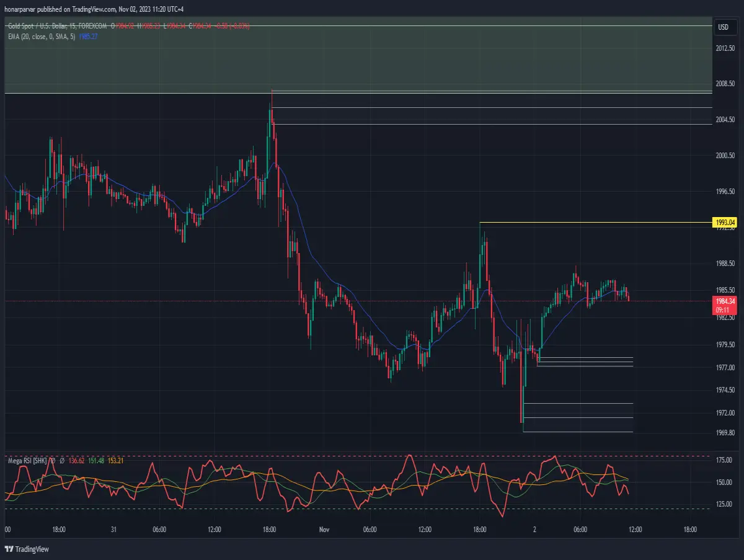Viewport: 744px width, 560px height.
Task: Click the TradingView logo icon
Action: (9, 549)
